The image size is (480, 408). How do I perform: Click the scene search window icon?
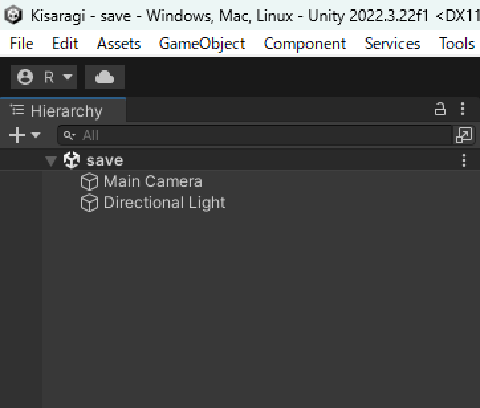(x=464, y=135)
